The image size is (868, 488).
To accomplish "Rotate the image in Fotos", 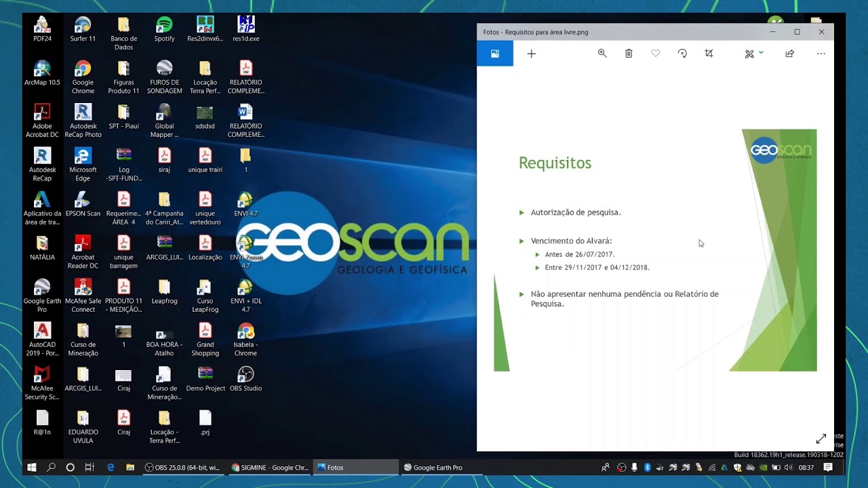I will pos(682,54).
